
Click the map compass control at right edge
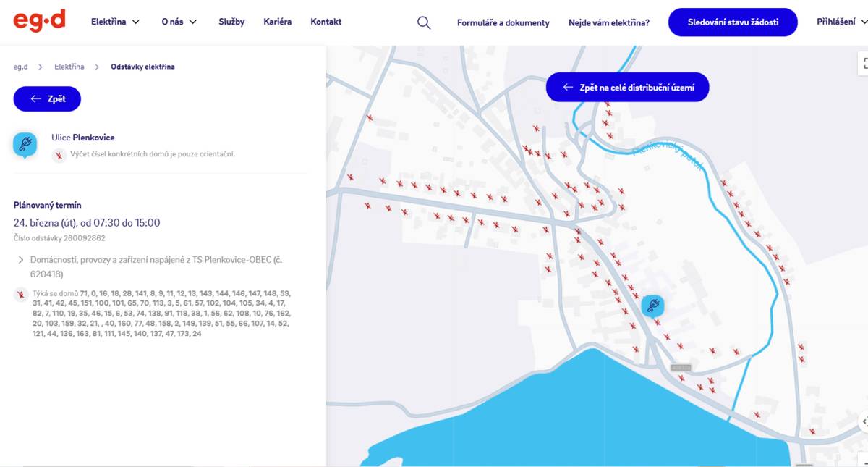point(864,421)
